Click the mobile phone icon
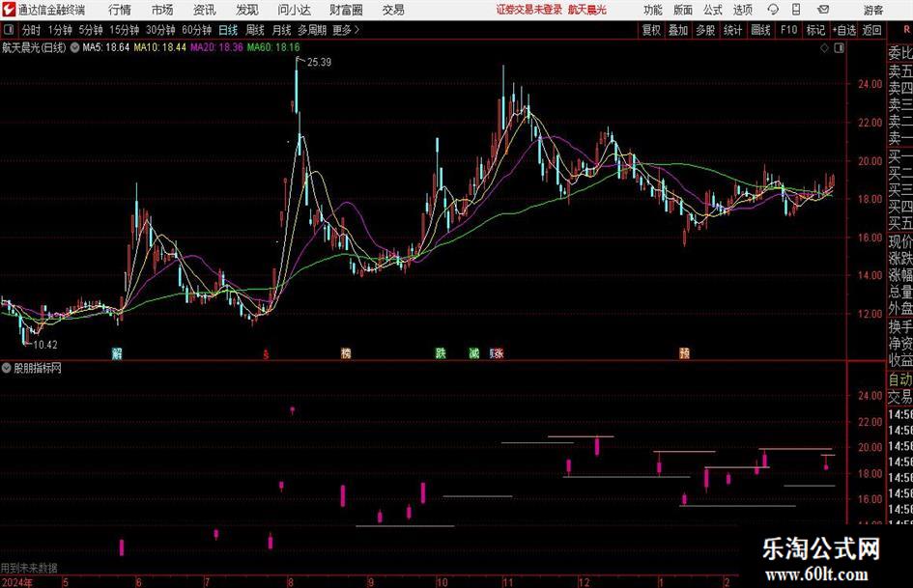The width and height of the screenshot is (913, 588). 796,10
